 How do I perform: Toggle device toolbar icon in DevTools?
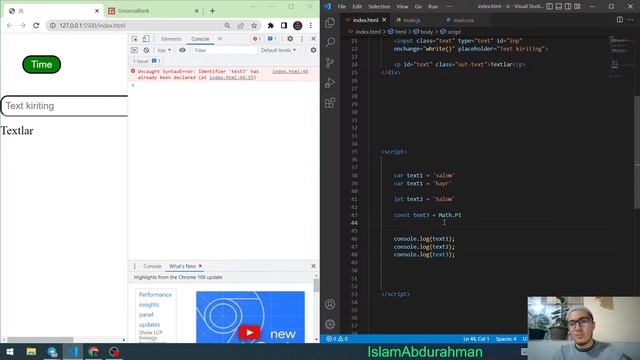[146, 39]
